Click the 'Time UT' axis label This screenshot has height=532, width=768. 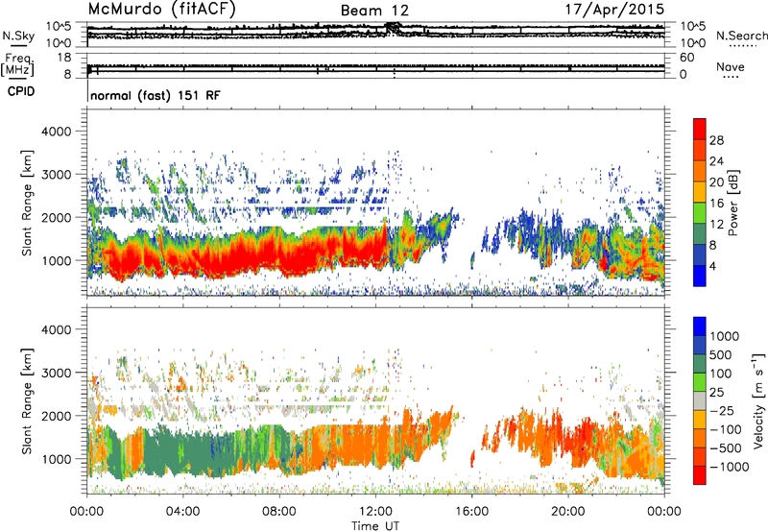[375, 526]
